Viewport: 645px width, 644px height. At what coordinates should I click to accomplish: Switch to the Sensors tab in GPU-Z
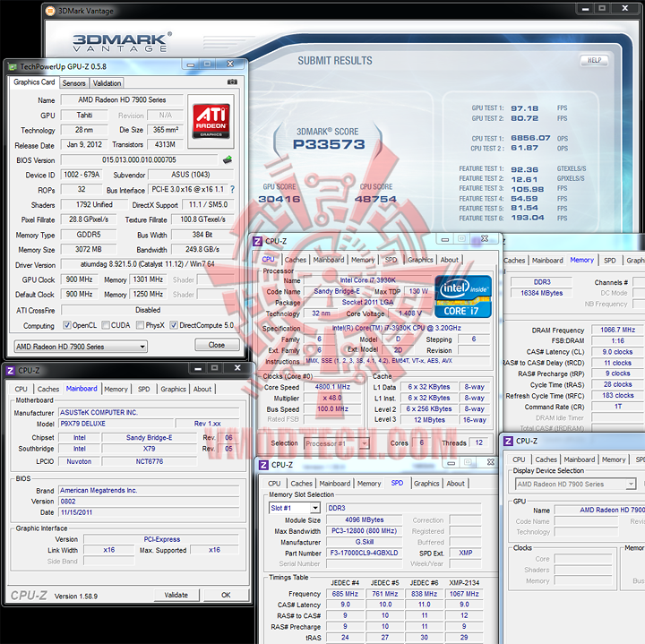point(74,83)
